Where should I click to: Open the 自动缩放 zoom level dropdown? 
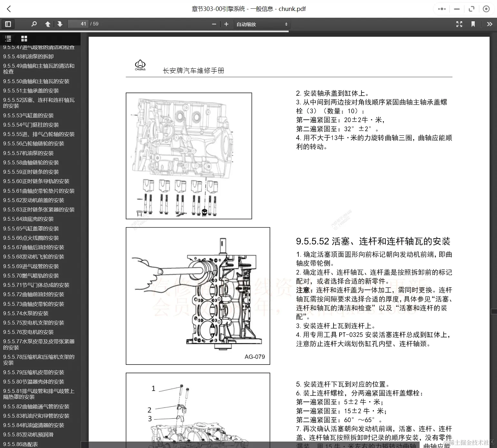tap(262, 24)
